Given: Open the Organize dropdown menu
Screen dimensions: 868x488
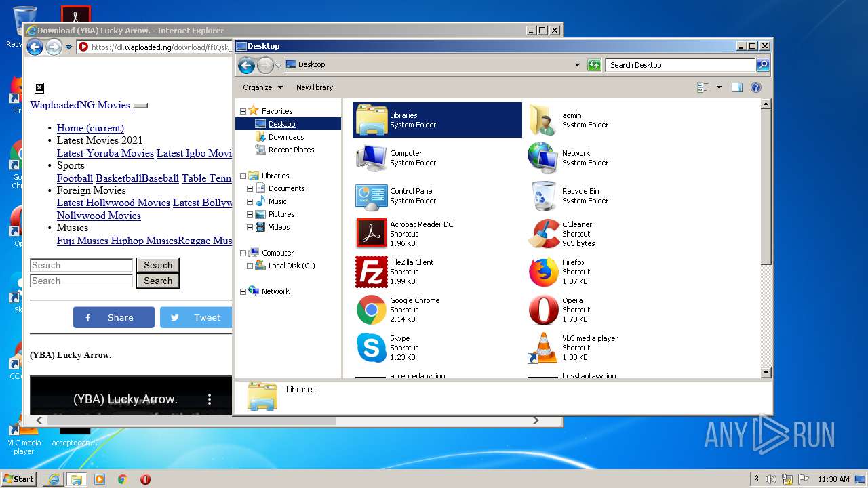Looking at the screenshot, I should pos(263,87).
